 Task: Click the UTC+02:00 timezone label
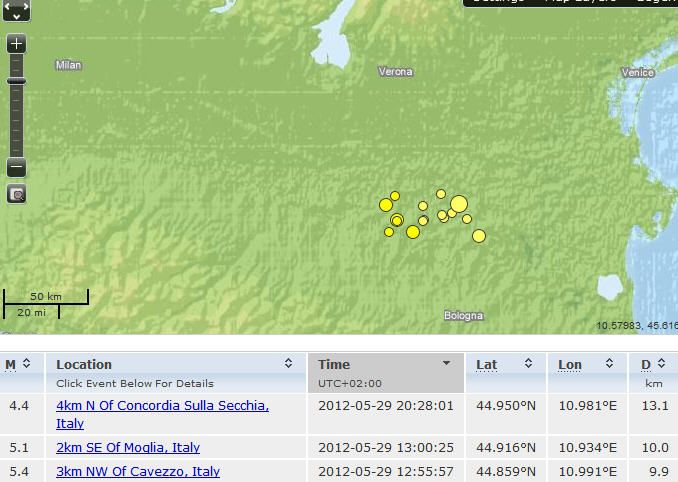point(350,383)
